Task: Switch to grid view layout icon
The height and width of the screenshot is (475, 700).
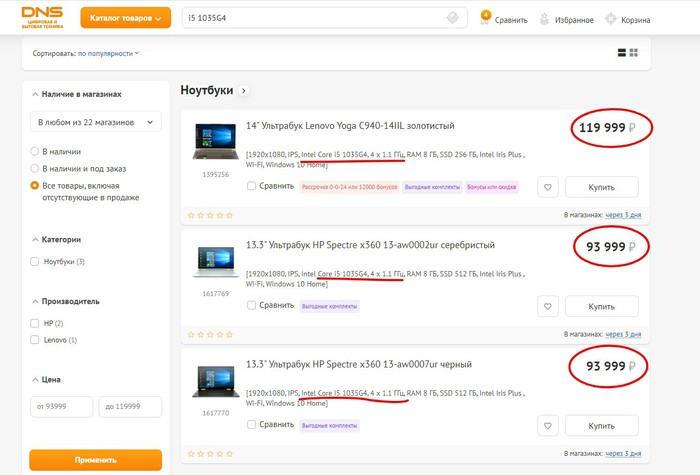Action: (634, 52)
